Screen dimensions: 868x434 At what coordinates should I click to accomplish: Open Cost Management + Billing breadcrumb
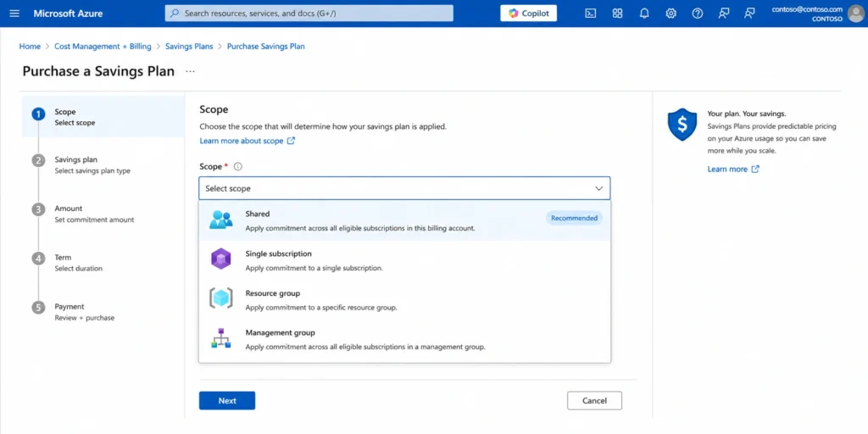pyautogui.click(x=103, y=47)
